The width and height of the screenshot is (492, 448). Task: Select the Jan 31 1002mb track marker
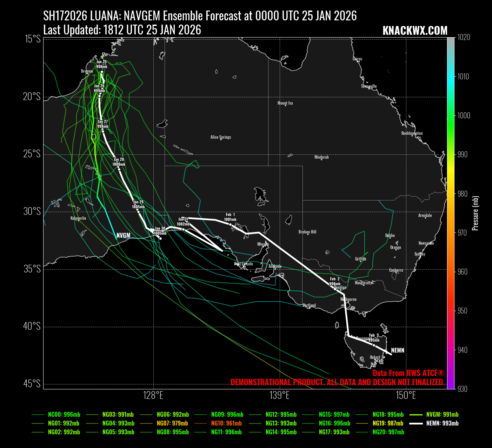point(183,229)
